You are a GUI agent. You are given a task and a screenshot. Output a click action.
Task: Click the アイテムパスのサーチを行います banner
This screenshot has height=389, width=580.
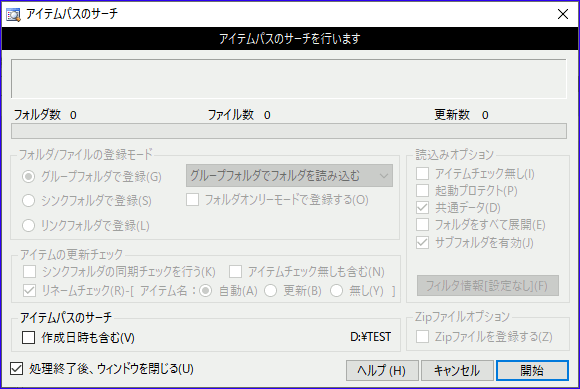(x=290, y=38)
